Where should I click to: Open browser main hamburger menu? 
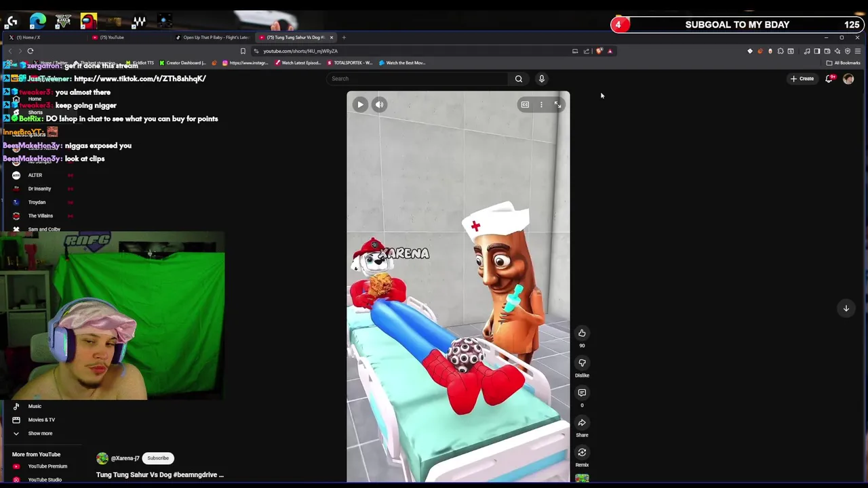tap(857, 51)
